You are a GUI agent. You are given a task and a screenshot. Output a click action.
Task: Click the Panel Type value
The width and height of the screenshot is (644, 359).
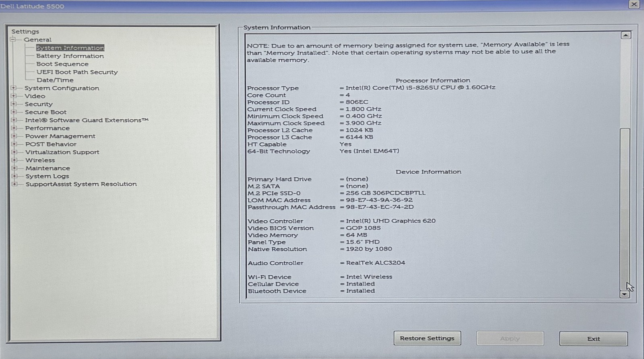[x=363, y=242]
